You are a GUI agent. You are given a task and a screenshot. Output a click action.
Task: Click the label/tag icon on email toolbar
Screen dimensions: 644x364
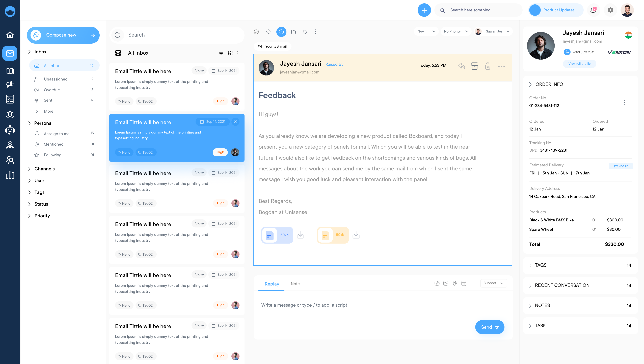[x=305, y=32]
